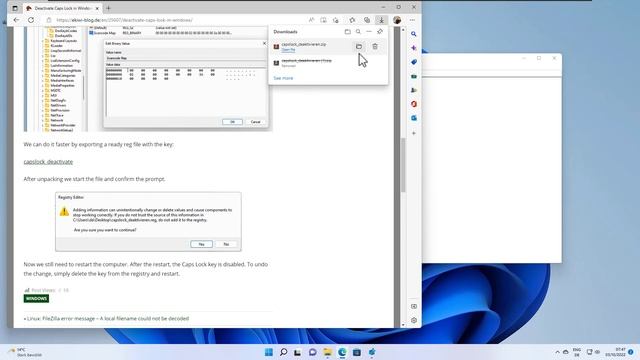This screenshot has height=360, width=640.
Task: Click the capslock_deactivate download link
Action: (48, 162)
